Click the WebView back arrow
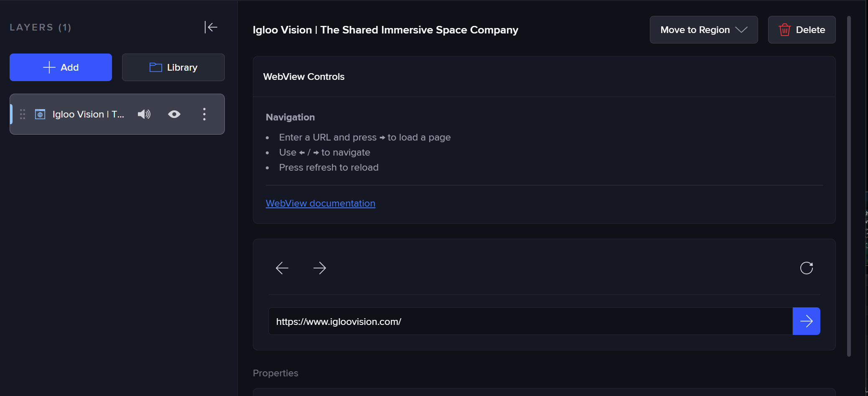868x396 pixels. click(x=282, y=268)
